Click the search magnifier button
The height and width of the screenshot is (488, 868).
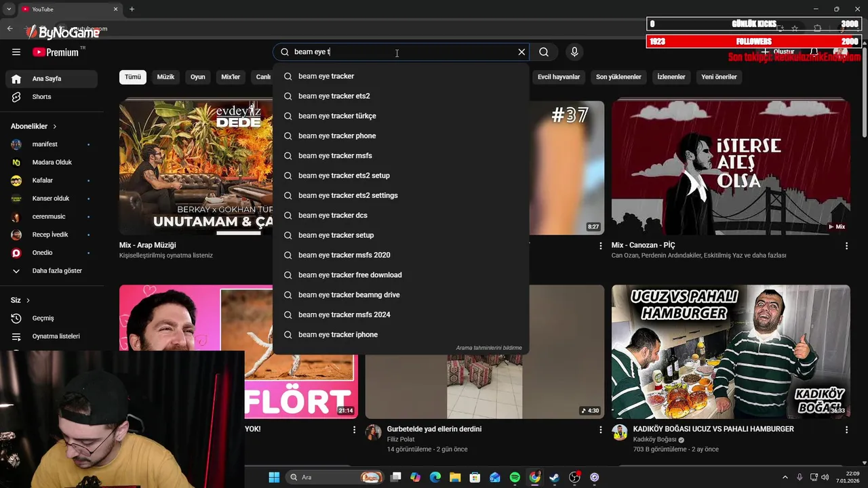544,52
